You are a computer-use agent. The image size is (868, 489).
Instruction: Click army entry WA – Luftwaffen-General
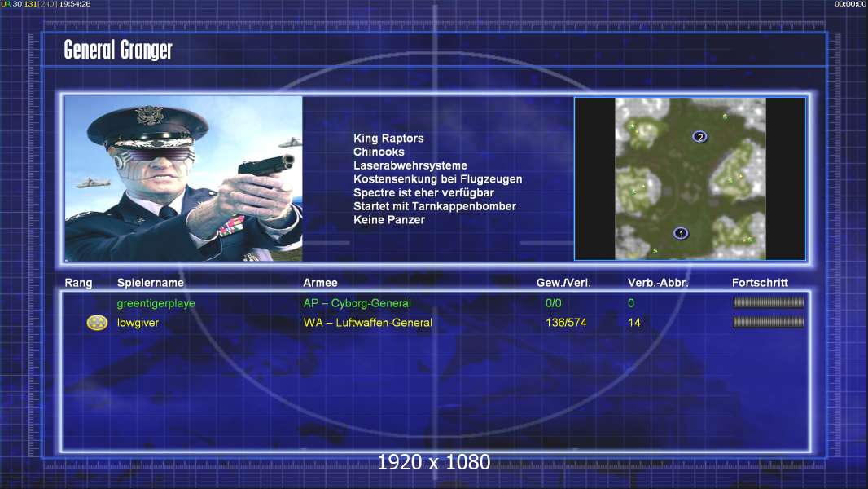click(x=367, y=322)
